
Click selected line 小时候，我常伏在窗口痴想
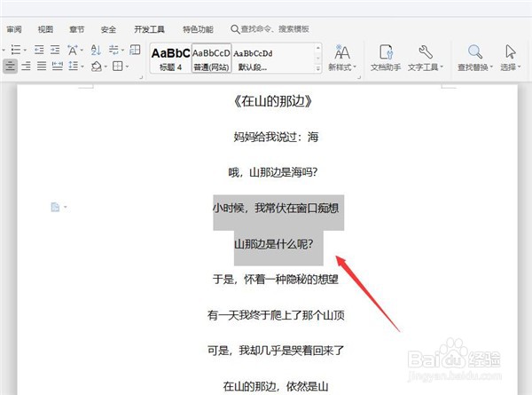point(276,208)
